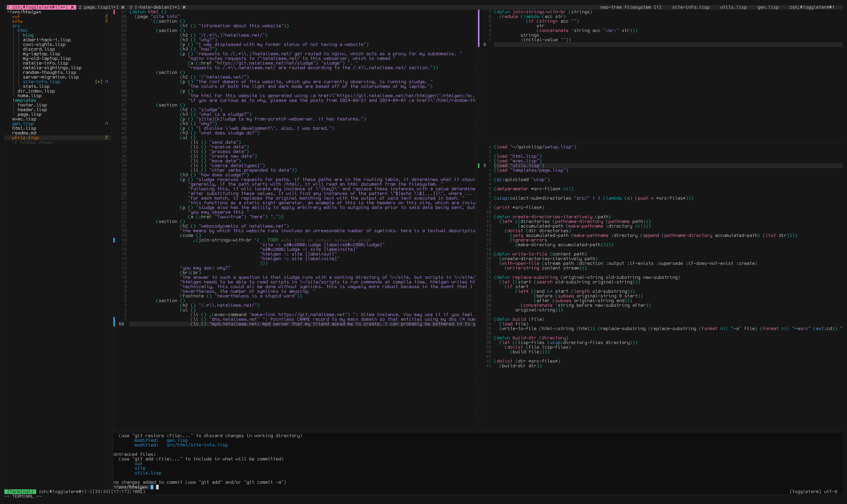The height and width of the screenshot is (504, 847).
Task: Click '(defun join-strings-with-br (strings)' in utils.lisp pane
Action: (x=543, y=12)
